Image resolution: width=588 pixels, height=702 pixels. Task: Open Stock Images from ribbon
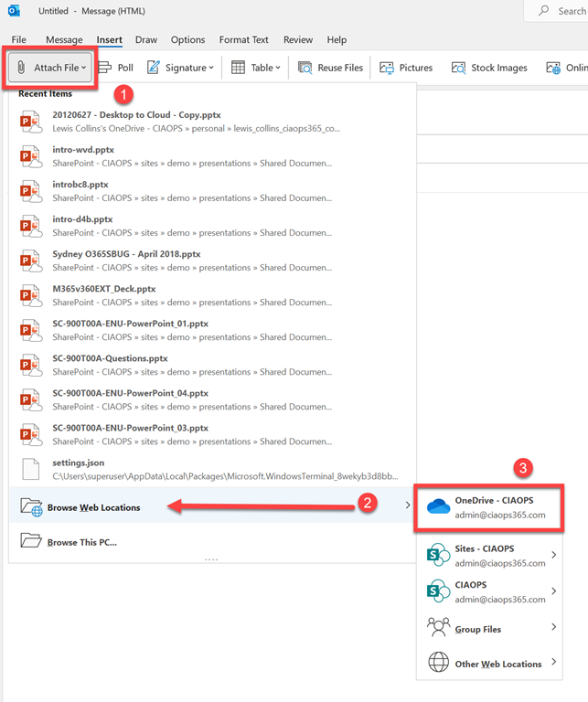(459, 68)
